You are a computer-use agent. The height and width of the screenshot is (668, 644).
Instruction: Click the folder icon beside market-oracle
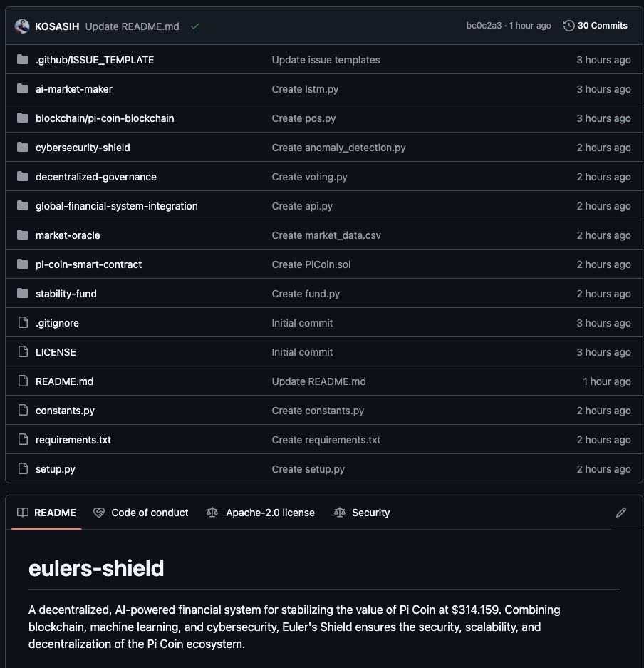click(x=23, y=235)
